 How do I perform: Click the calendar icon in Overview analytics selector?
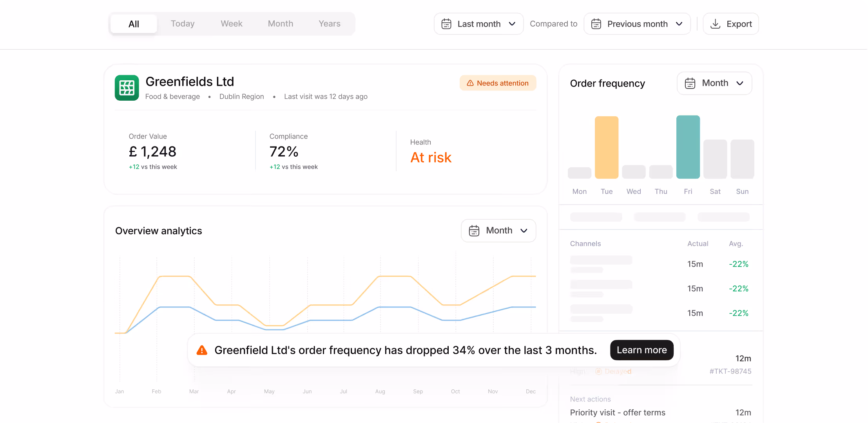point(474,231)
